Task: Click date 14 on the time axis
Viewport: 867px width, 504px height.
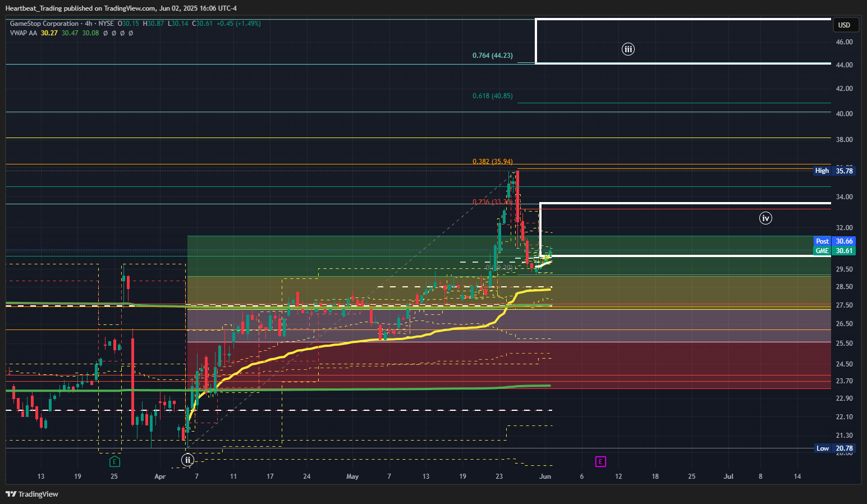Action: click(x=797, y=476)
